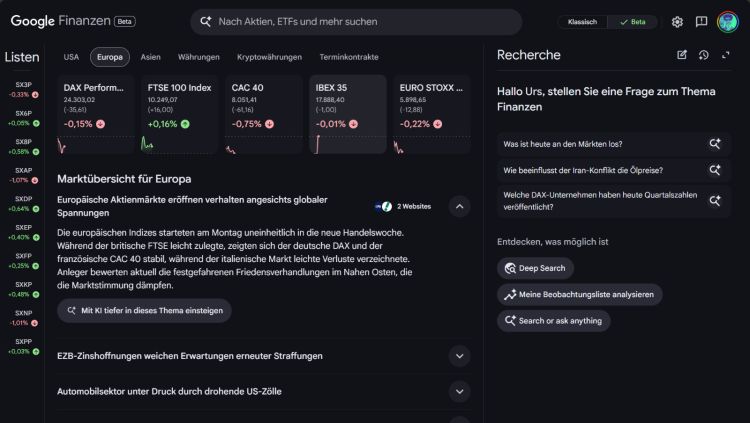
Task: Open research history clock icon
Action: click(704, 55)
